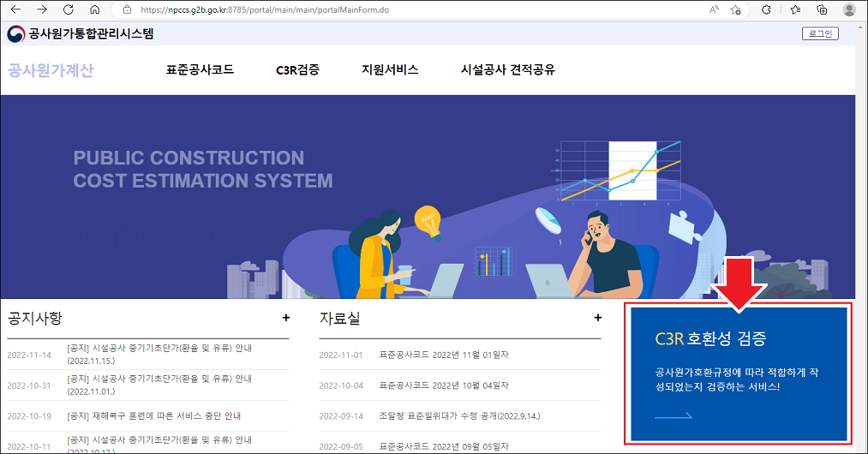The width and height of the screenshot is (868, 454).
Task: Open the 표준공사코드 menu
Action: [200, 69]
